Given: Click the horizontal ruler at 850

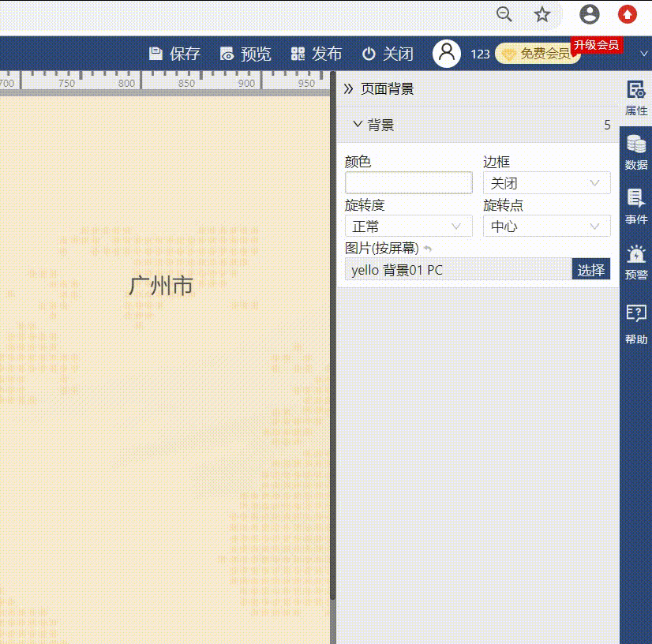Looking at the screenshot, I should [186, 83].
